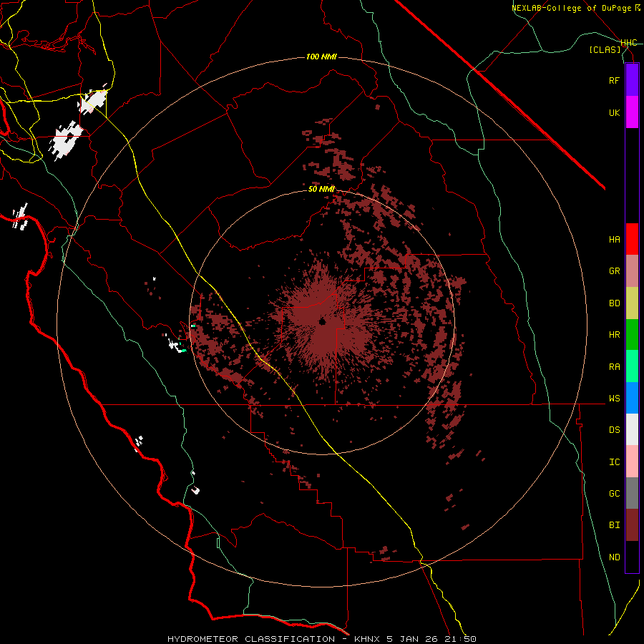The width and height of the screenshot is (644, 644).
Task: Pick the DS white legend swatch
Action: pos(632,429)
